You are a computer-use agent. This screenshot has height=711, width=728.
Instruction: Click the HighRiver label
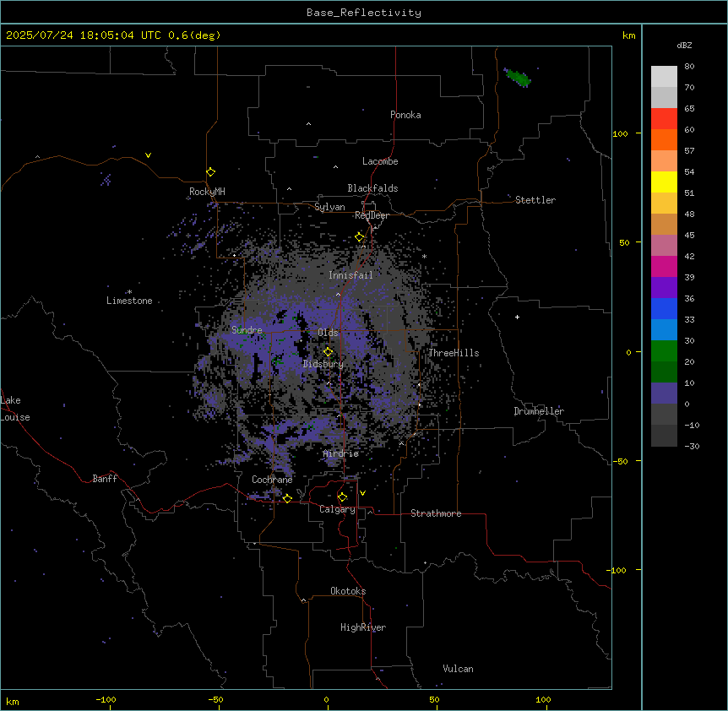point(363,627)
